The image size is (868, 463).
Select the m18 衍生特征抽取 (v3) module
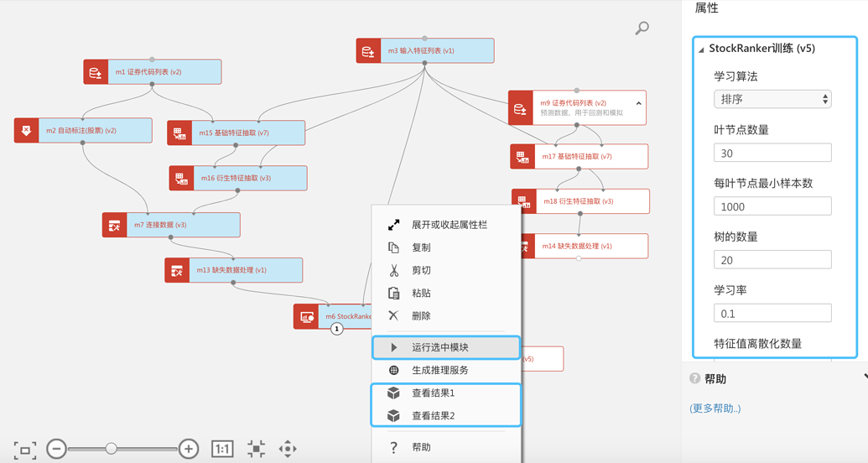pos(580,201)
